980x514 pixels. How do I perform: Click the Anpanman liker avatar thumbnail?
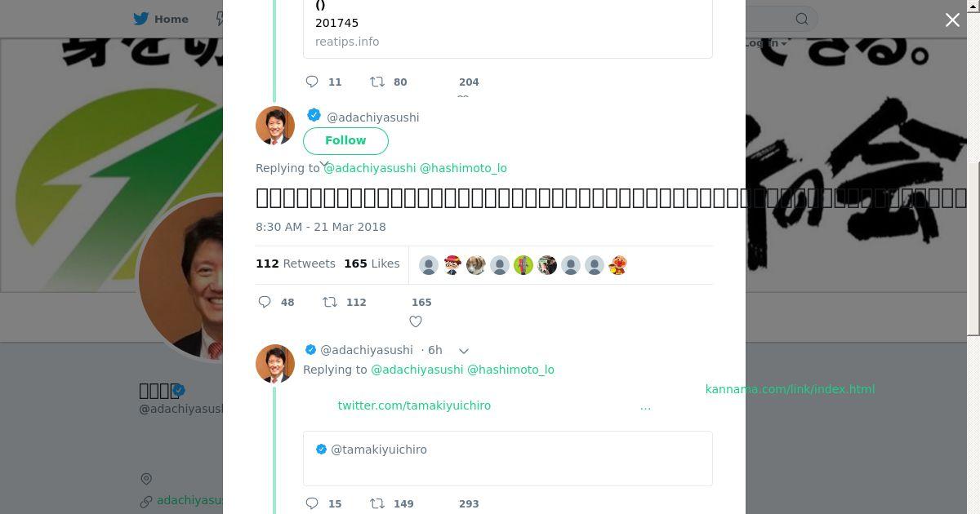(x=617, y=265)
